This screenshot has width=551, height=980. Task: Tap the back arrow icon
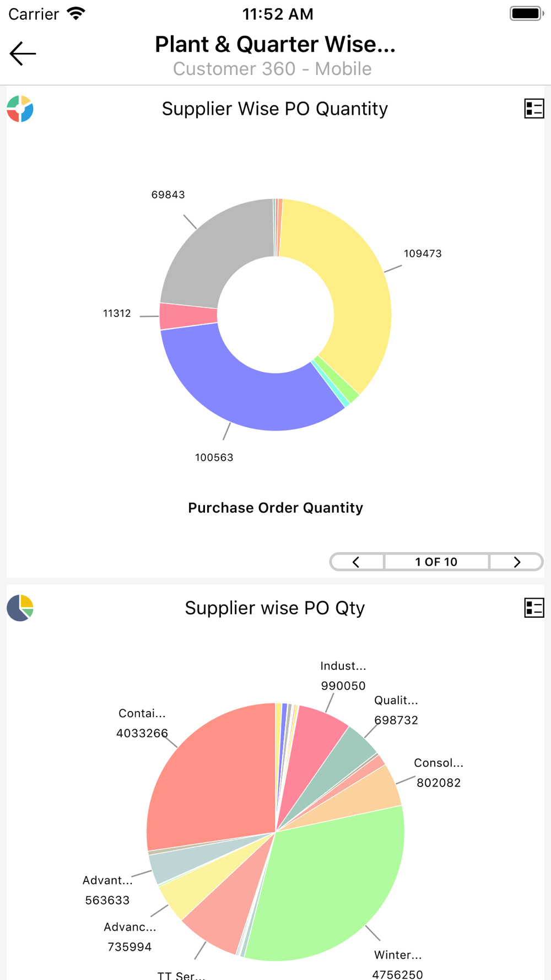[23, 53]
